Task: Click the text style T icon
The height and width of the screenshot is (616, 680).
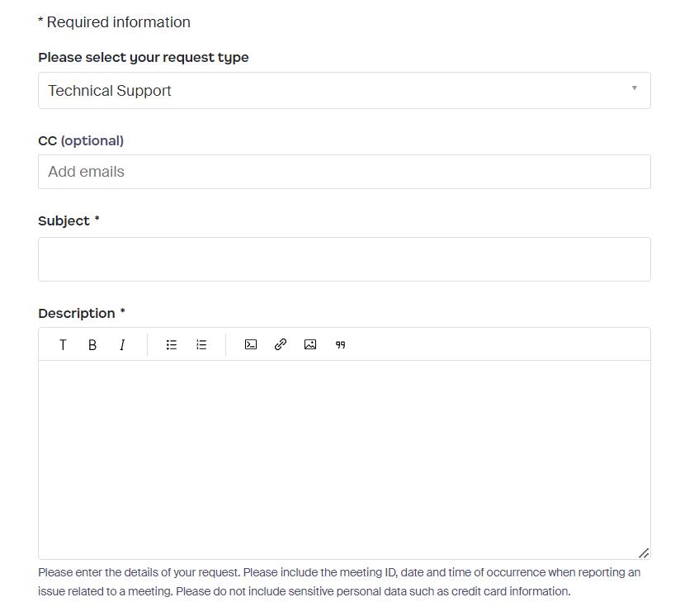Action: pos(63,345)
